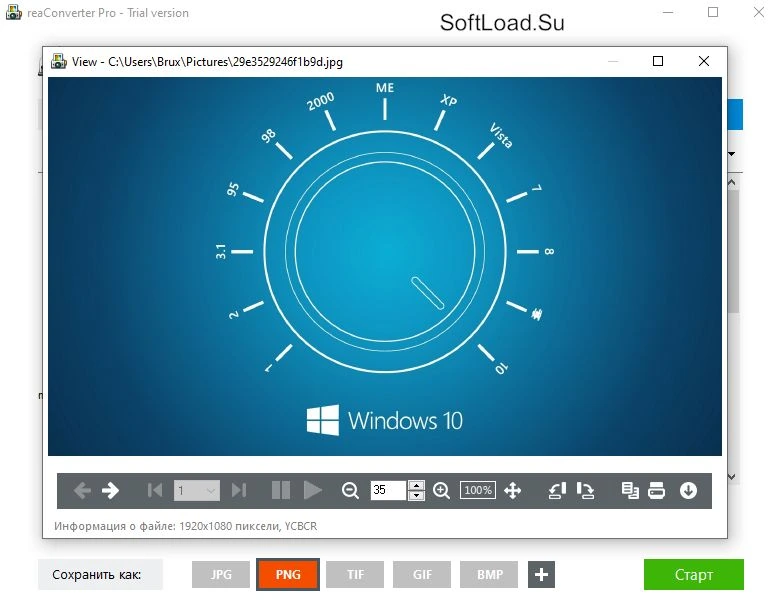Screen dimensions: 781x604
Task: Rotate image right (clockwise)
Action: (585, 491)
